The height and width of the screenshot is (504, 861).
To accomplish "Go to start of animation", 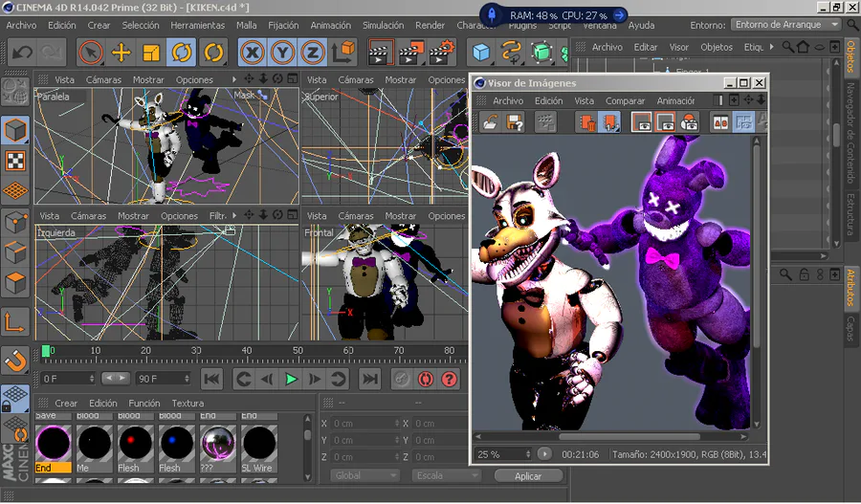I will pyautogui.click(x=212, y=379).
